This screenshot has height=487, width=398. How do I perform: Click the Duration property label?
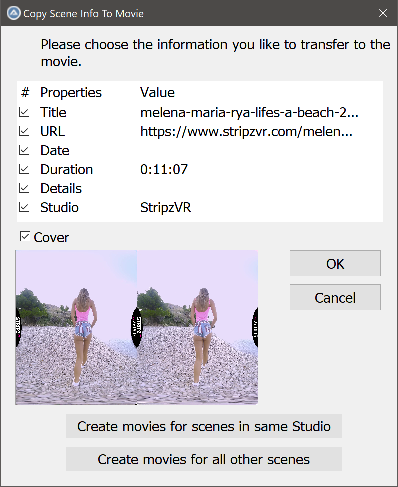(66, 169)
